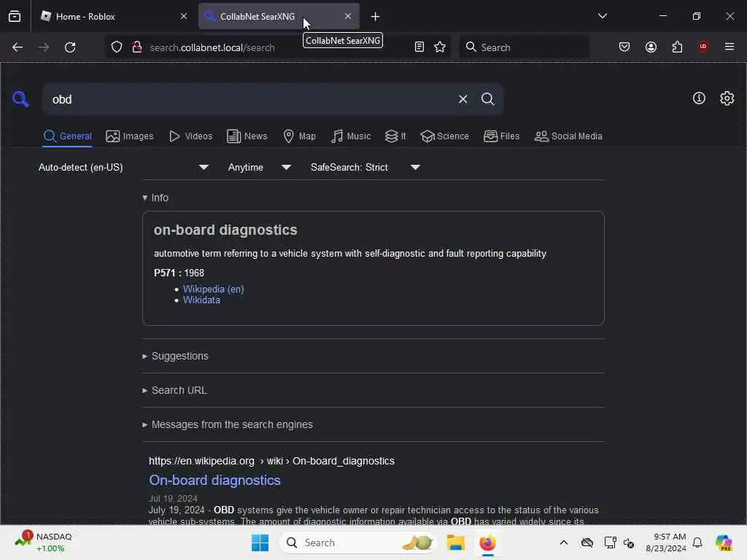Switch to Files category

coord(501,136)
